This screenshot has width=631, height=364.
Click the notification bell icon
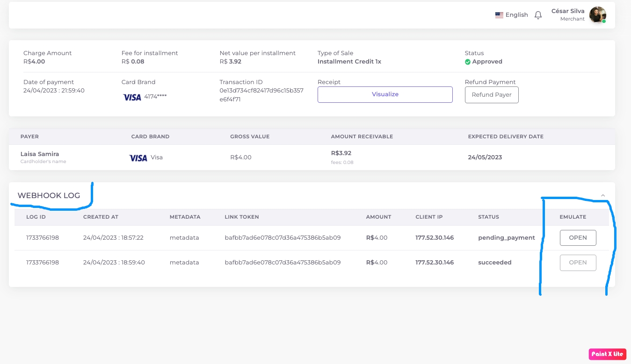tap(538, 15)
